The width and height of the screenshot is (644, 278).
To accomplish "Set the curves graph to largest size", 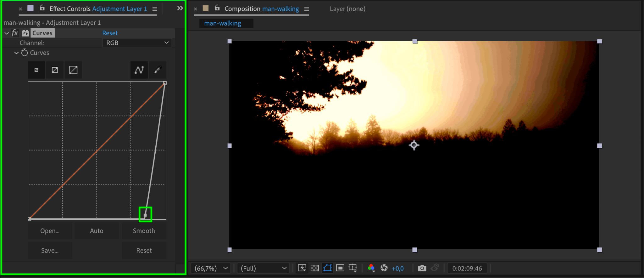I will [73, 70].
